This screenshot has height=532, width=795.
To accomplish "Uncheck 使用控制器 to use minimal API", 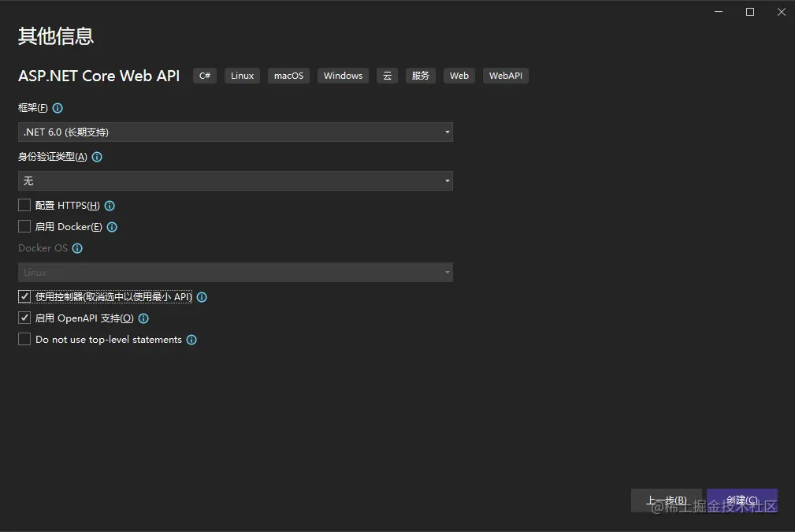I will [x=24, y=296].
